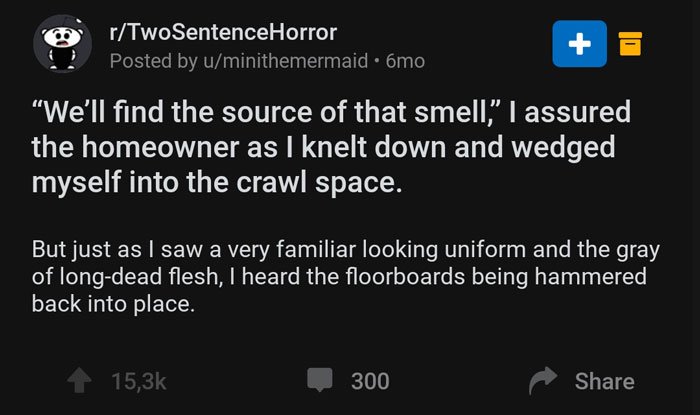Click 'the homeowner as I knelt' title line

(x=323, y=147)
